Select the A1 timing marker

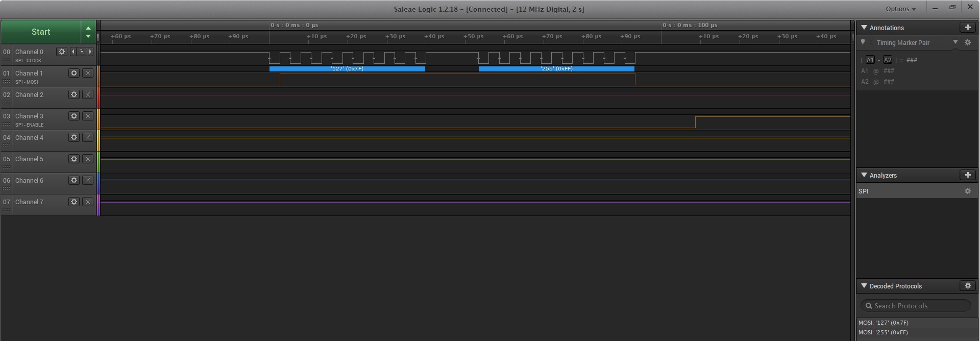click(x=870, y=60)
